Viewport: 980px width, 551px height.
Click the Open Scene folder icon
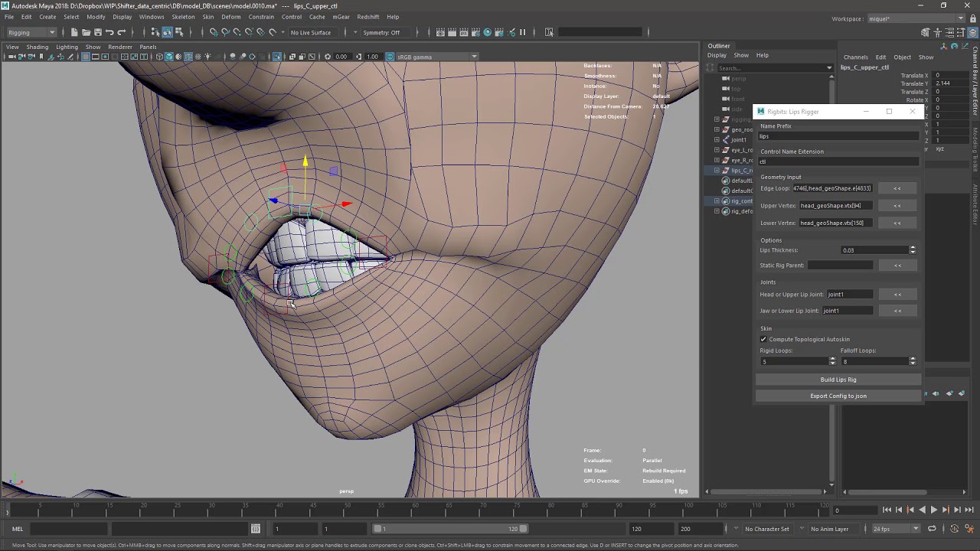click(x=86, y=32)
